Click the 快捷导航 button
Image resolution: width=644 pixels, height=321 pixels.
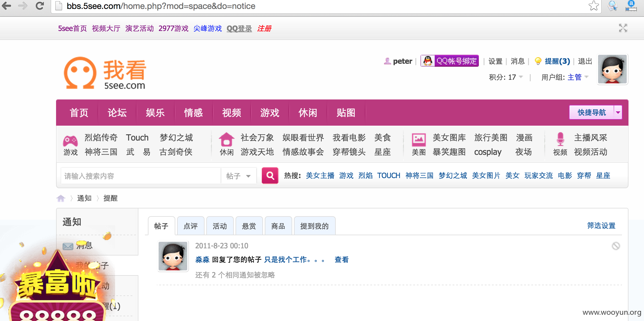coord(592,113)
